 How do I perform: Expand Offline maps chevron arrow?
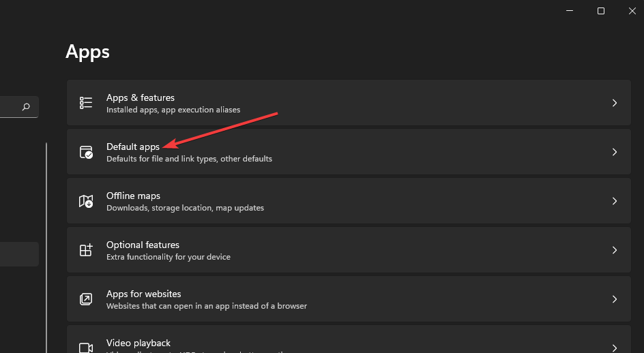pos(614,201)
